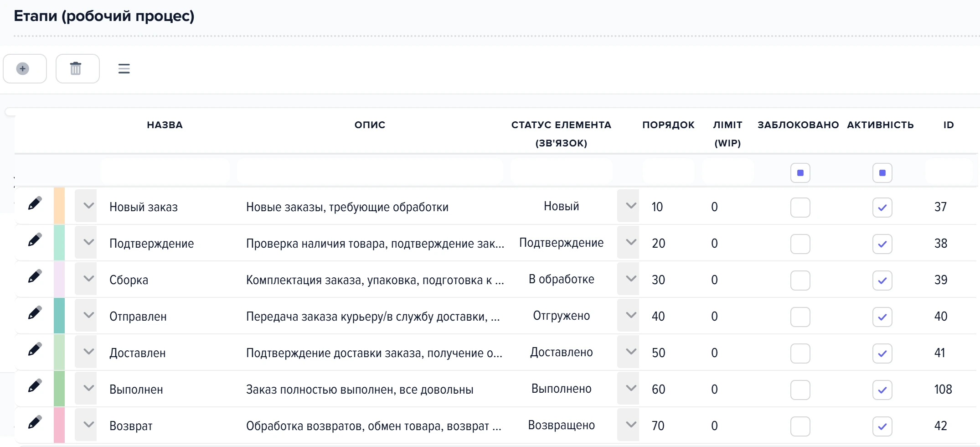Click the teal color swatch of Отправлен
Image resolution: width=980 pixels, height=447 pixels.
click(59, 315)
